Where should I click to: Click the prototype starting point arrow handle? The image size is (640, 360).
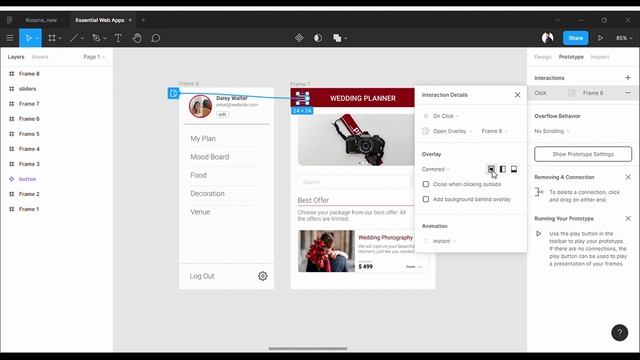pos(173,93)
